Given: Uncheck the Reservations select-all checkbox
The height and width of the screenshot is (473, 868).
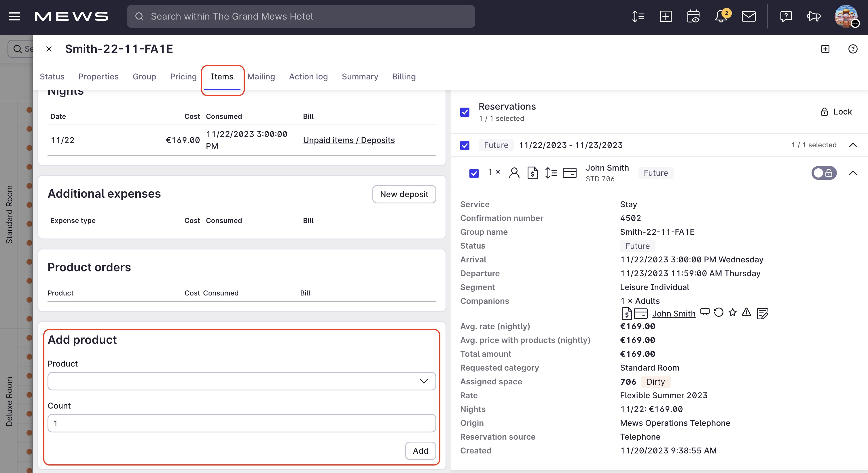Looking at the screenshot, I should pyautogui.click(x=465, y=112).
